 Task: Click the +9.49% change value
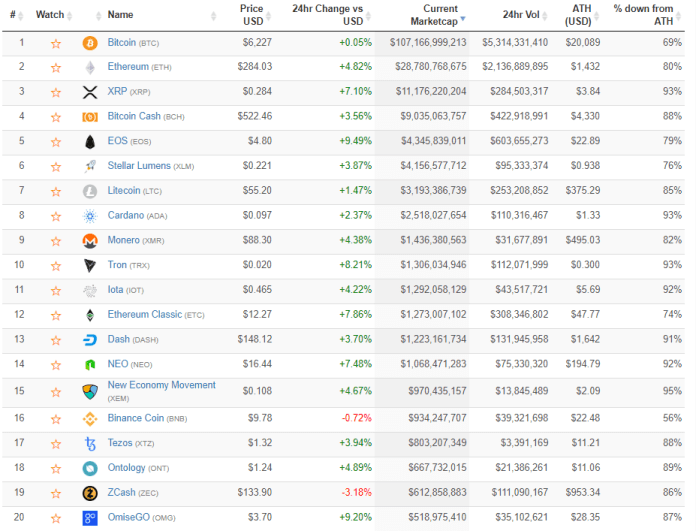pos(356,141)
